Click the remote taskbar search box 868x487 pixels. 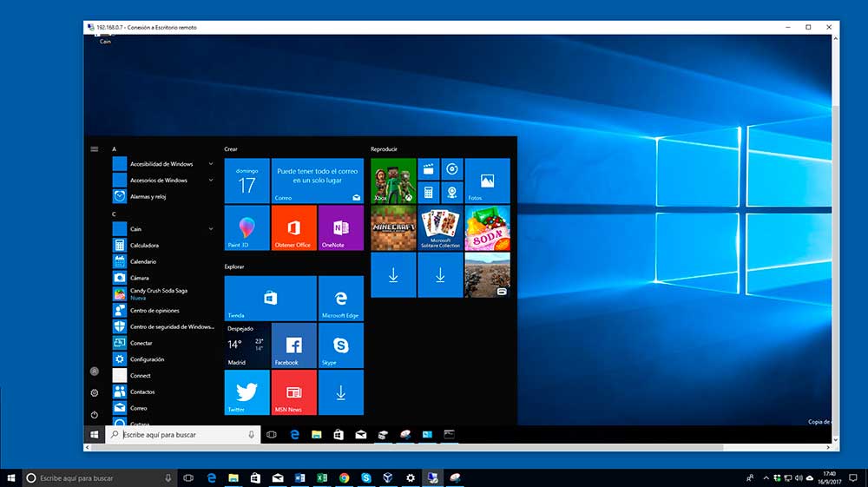pyautogui.click(x=182, y=434)
